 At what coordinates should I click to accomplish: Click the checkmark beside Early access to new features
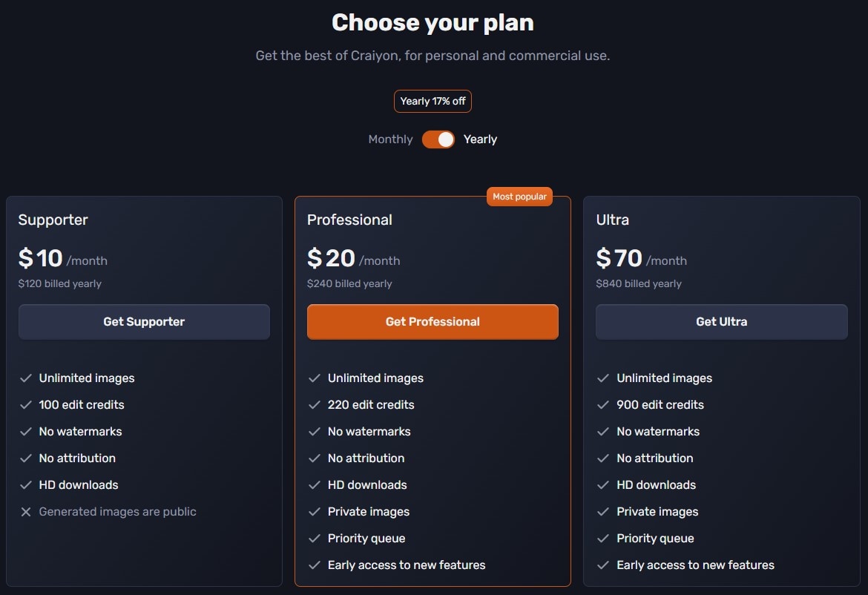pyautogui.click(x=315, y=565)
